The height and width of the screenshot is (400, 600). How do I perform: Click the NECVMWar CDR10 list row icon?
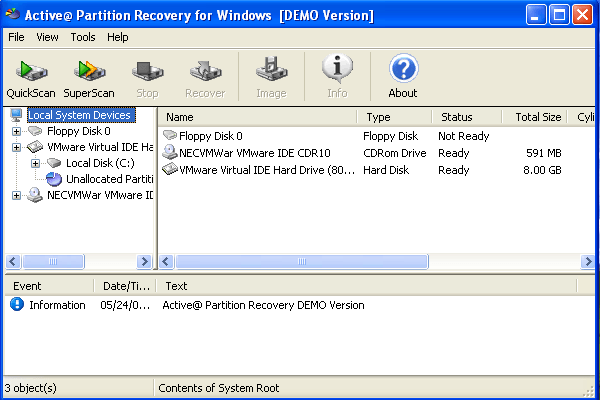click(x=170, y=152)
